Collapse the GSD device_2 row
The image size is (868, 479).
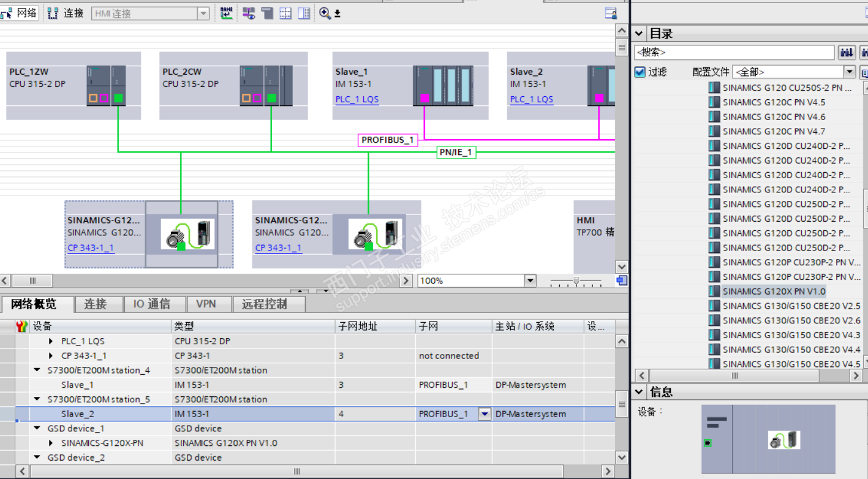tap(37, 458)
